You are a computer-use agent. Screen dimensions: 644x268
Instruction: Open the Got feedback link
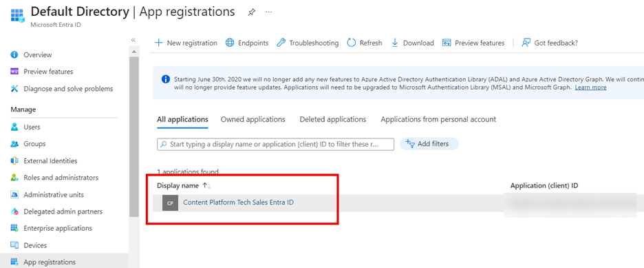click(x=550, y=43)
